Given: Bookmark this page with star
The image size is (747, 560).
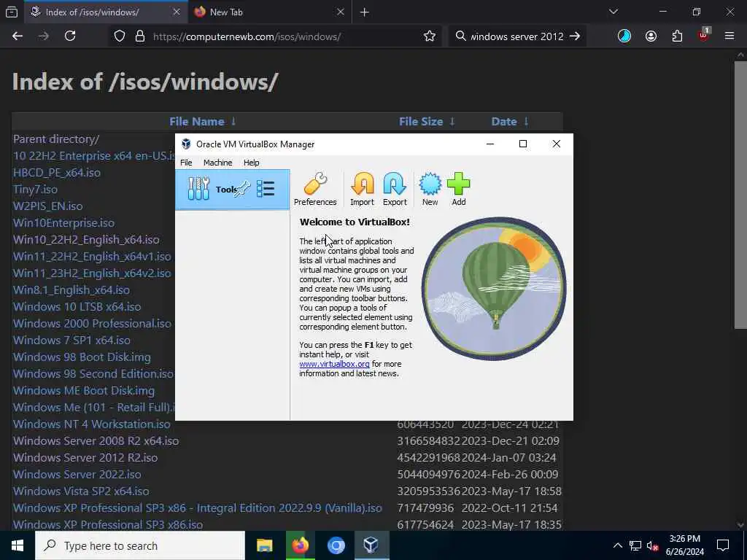Looking at the screenshot, I should pyautogui.click(x=430, y=36).
